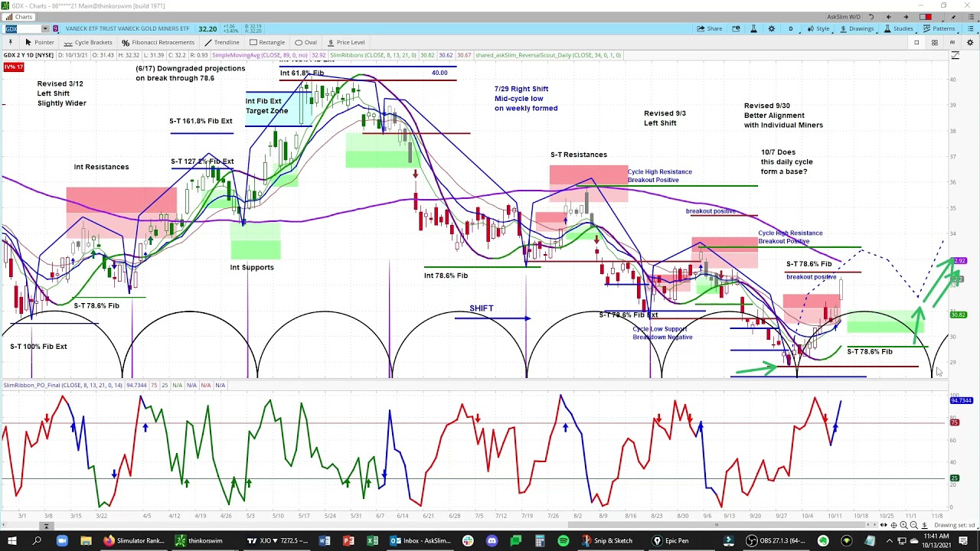Open the Windows Start menu

tap(11, 540)
